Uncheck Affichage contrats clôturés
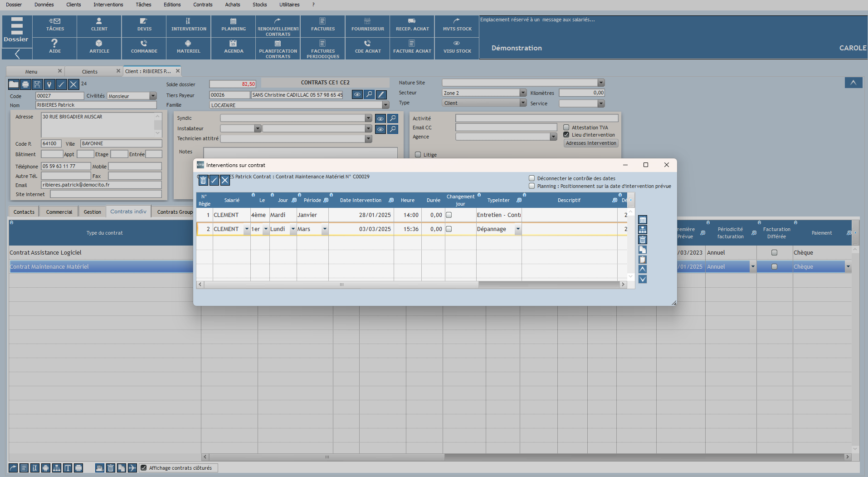 [x=143, y=468]
